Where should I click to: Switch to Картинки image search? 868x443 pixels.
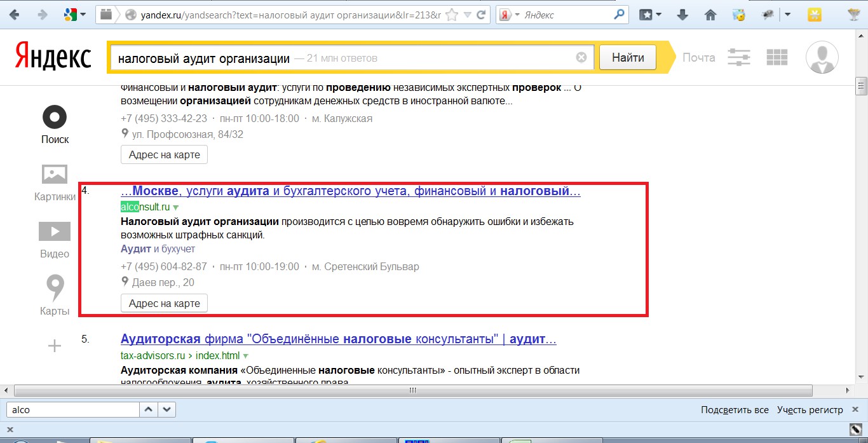[x=55, y=182]
